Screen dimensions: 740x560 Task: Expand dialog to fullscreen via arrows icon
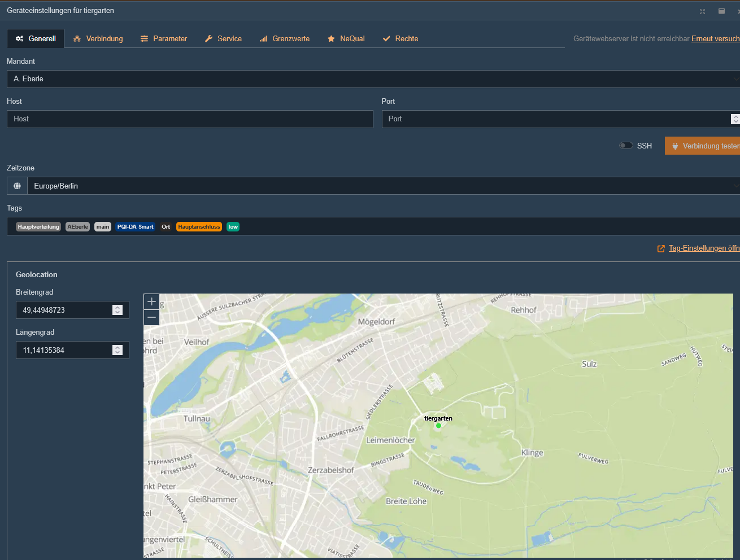(x=702, y=11)
